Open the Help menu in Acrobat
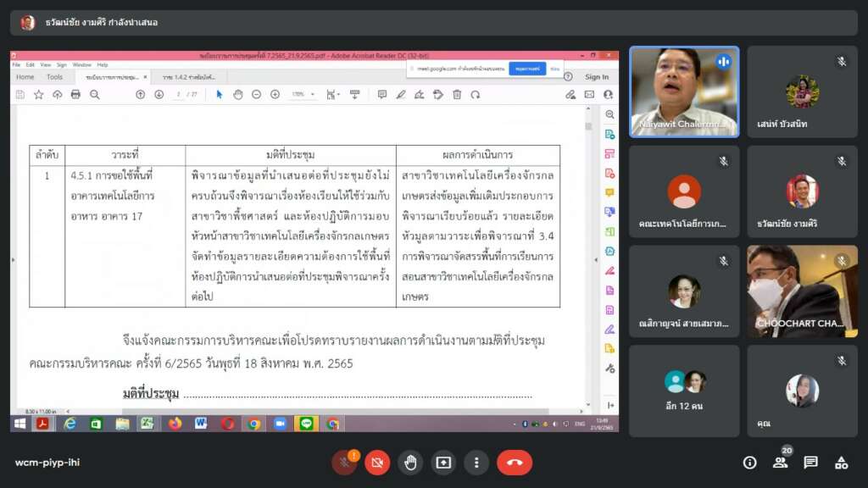The height and width of the screenshot is (488, 868). 103,64
